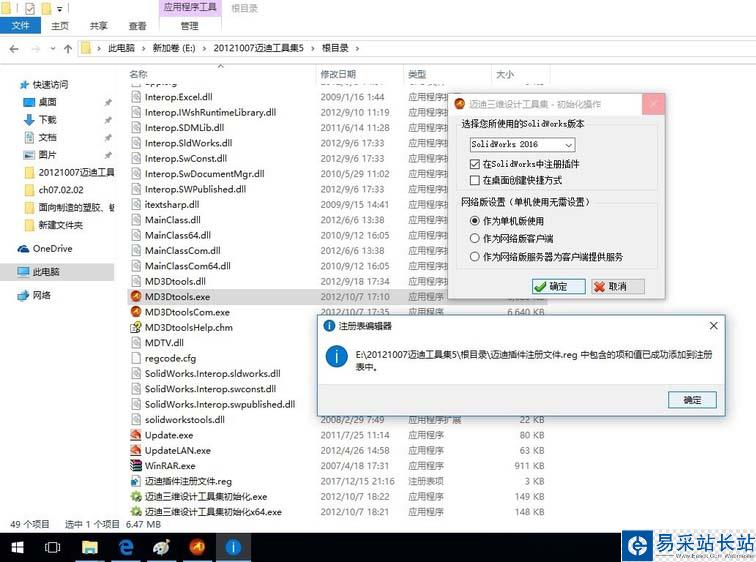Screen dimensions: 756x562
Task: Select itextsharp.dll file name
Action: pos(172,204)
